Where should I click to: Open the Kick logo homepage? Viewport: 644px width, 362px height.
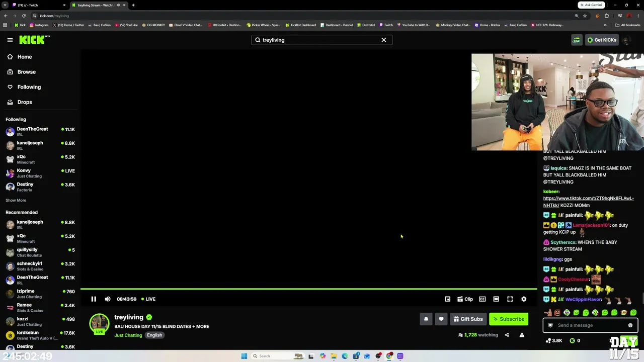click(35, 40)
